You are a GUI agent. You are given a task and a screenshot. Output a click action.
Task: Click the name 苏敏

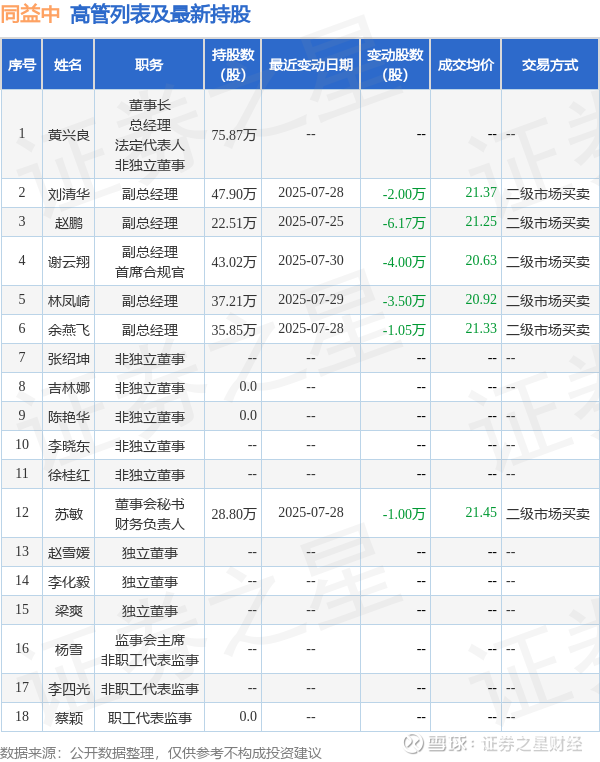(x=69, y=514)
